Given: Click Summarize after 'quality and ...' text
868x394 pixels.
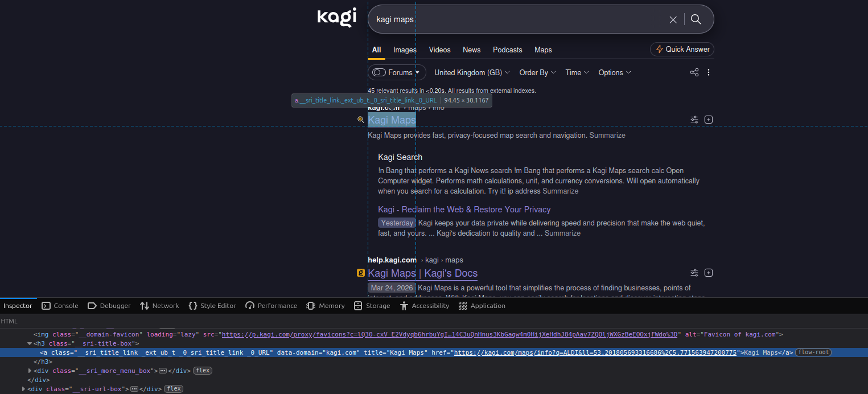Looking at the screenshot, I should click(x=562, y=233).
